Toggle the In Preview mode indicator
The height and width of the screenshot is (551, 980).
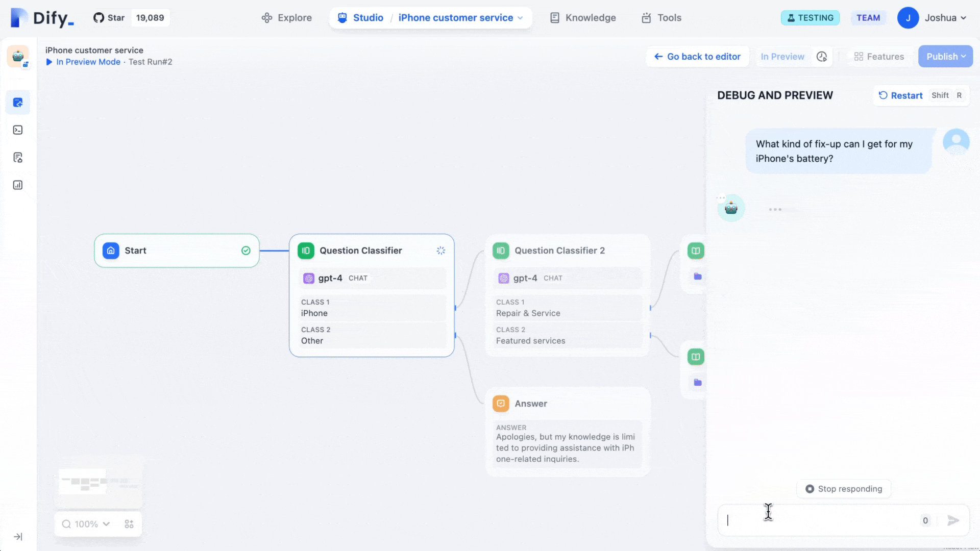(782, 57)
